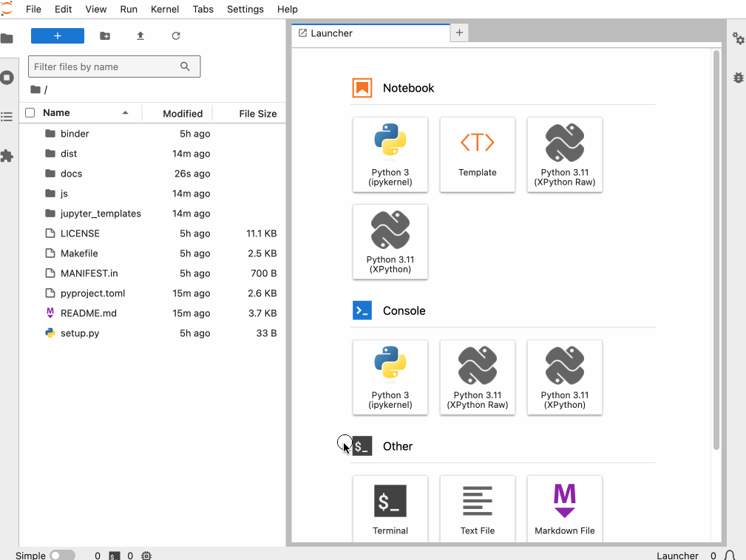Launch a Python 3 (ipykernel) notebook
Image resolution: width=746 pixels, height=560 pixels.
[390, 154]
